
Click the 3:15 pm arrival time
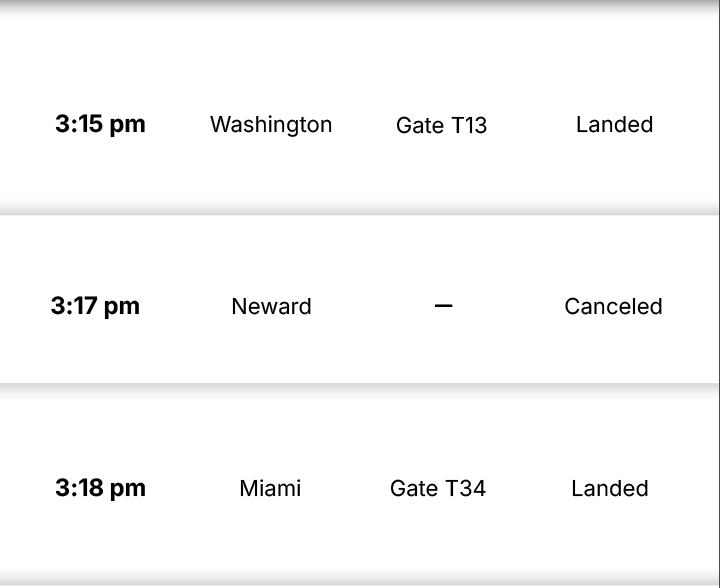tap(100, 125)
